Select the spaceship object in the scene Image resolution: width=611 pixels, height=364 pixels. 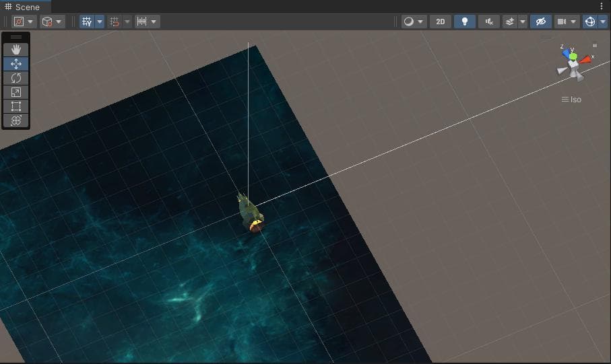(250, 213)
